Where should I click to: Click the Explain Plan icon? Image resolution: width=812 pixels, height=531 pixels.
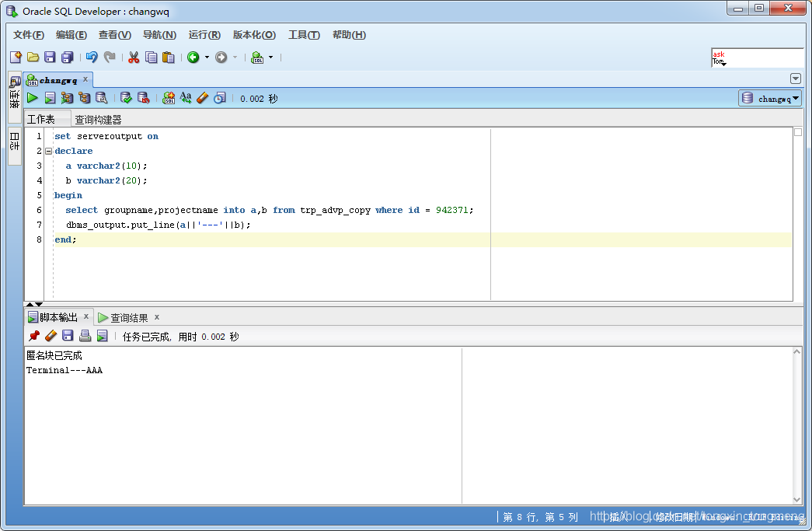[84, 98]
